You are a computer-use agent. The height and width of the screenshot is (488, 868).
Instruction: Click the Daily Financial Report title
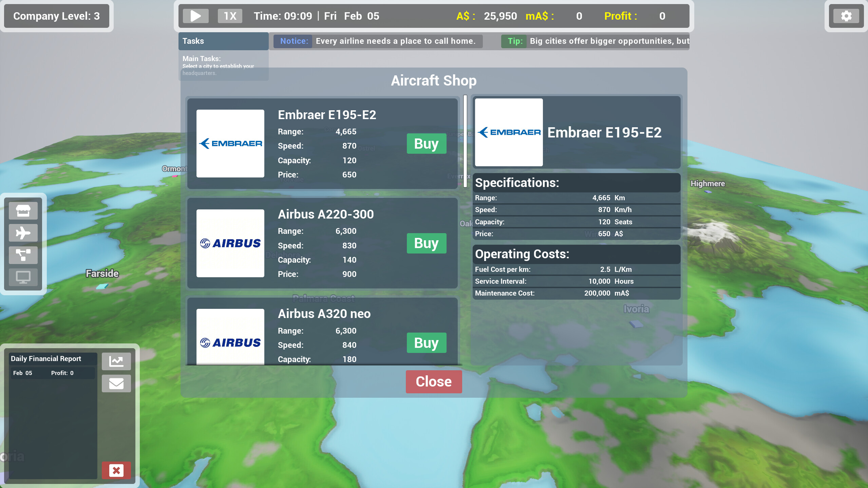click(x=46, y=359)
